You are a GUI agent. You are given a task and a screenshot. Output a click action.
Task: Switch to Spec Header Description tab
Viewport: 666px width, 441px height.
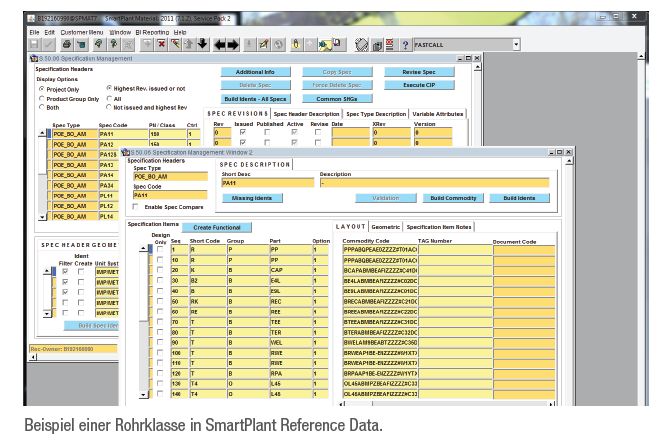[307, 114]
